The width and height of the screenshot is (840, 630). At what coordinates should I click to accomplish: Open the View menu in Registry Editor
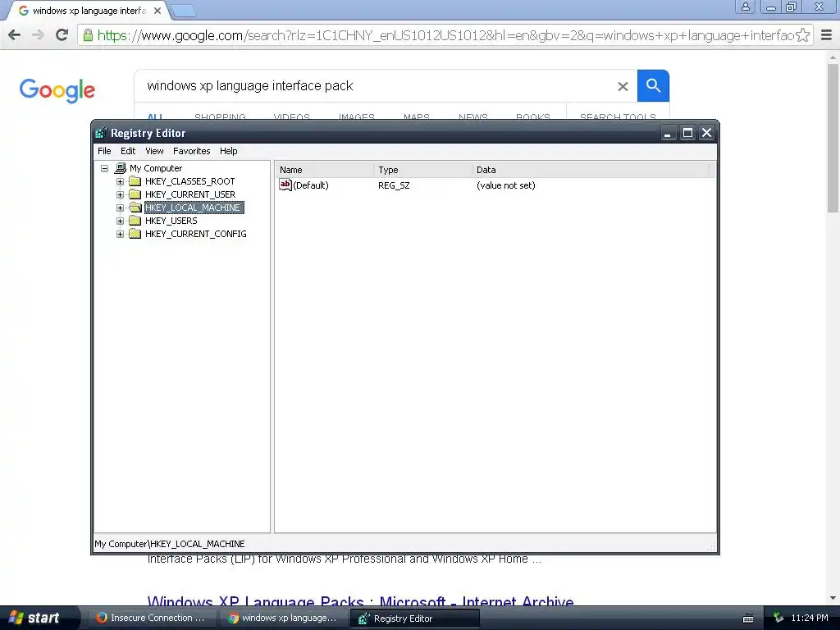click(154, 151)
